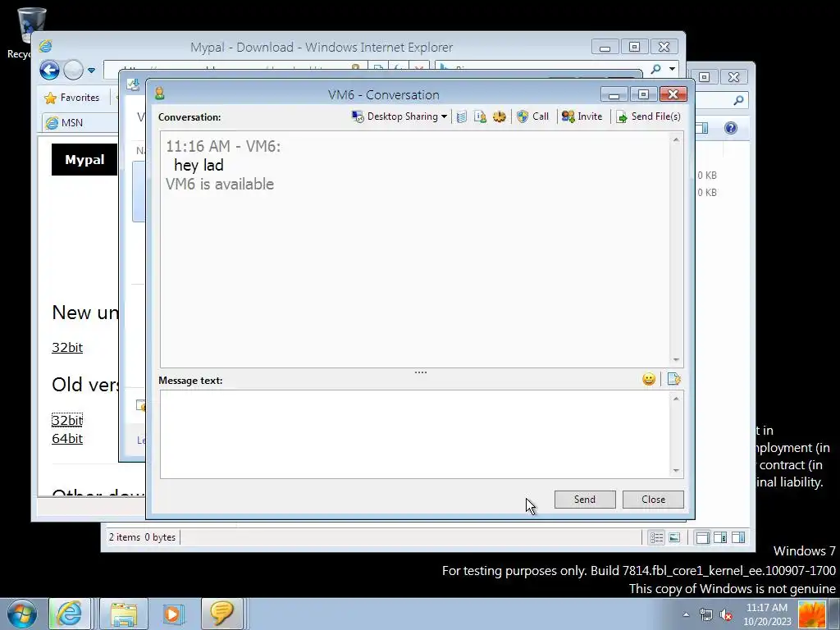
Task: Open Send File(s) in conversation toolbar
Action: [648, 116]
